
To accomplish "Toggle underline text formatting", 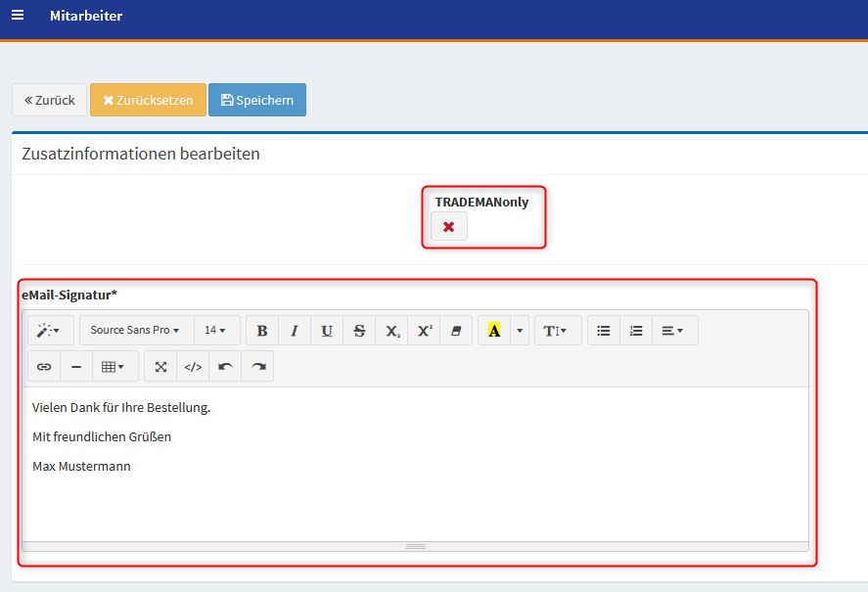I will [x=327, y=331].
